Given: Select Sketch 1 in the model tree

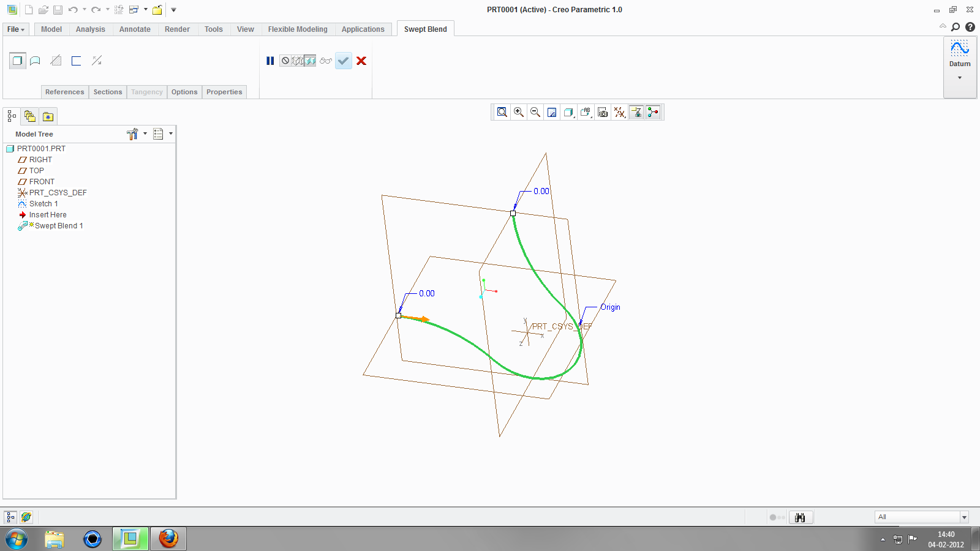Looking at the screenshot, I should (x=43, y=204).
